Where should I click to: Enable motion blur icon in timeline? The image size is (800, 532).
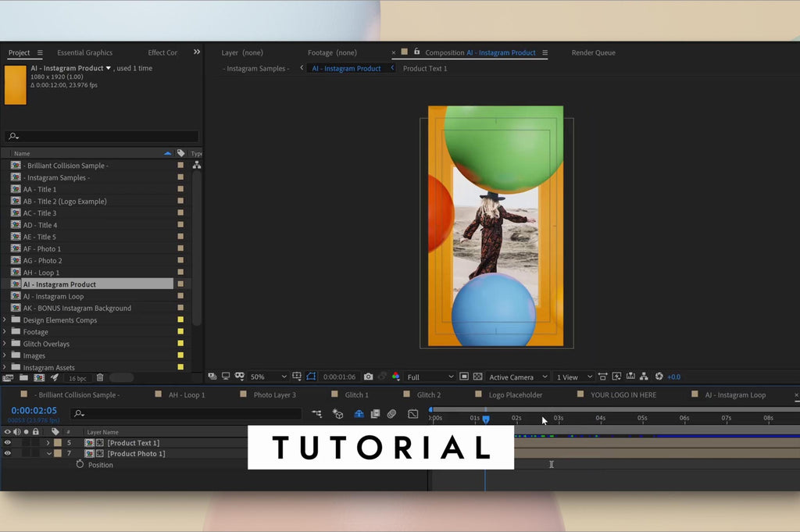tap(391, 414)
